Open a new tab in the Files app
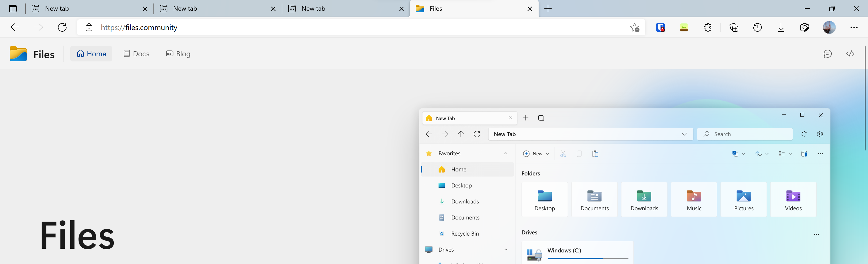868x264 pixels. coord(525,118)
